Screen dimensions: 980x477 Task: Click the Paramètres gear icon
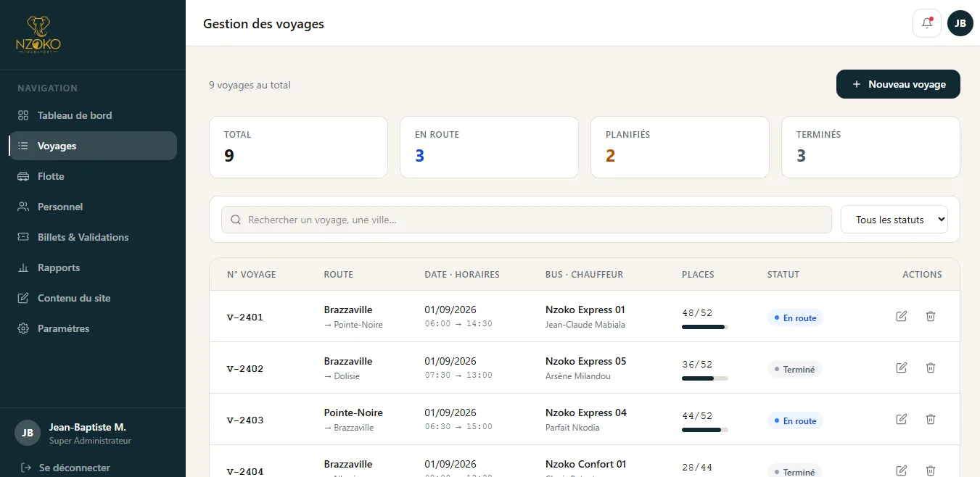tap(23, 328)
